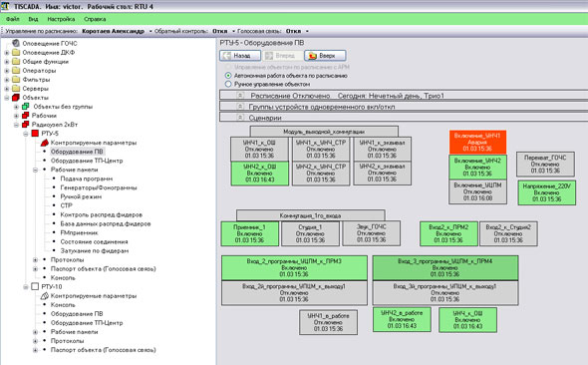The height and width of the screenshot is (365, 588).
Task: Expand the Сценарии section
Action: [x=240, y=118]
